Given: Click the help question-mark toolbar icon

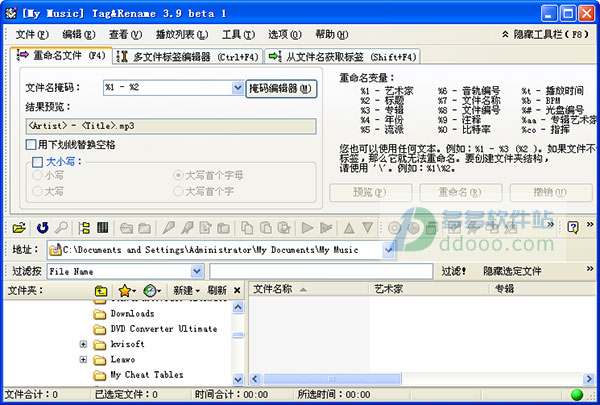Looking at the screenshot, I should point(573,228).
